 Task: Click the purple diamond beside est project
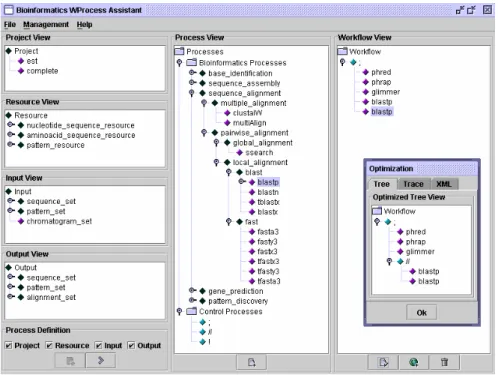coord(21,61)
